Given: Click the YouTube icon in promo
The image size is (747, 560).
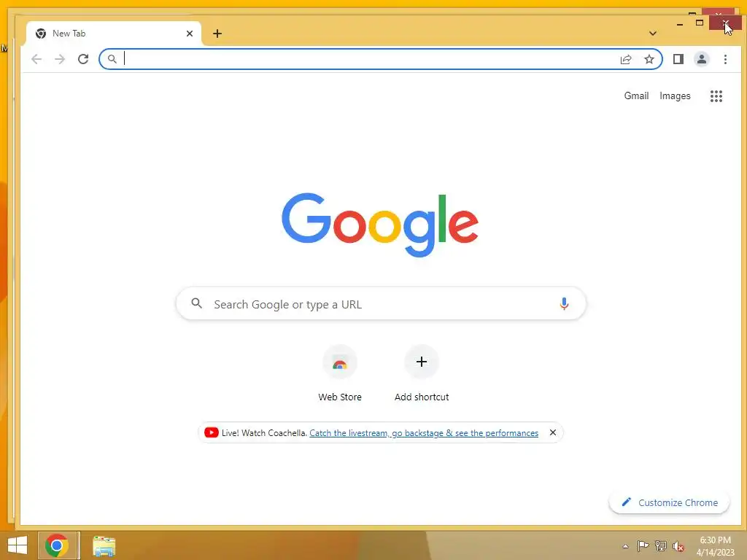Looking at the screenshot, I should (211, 432).
